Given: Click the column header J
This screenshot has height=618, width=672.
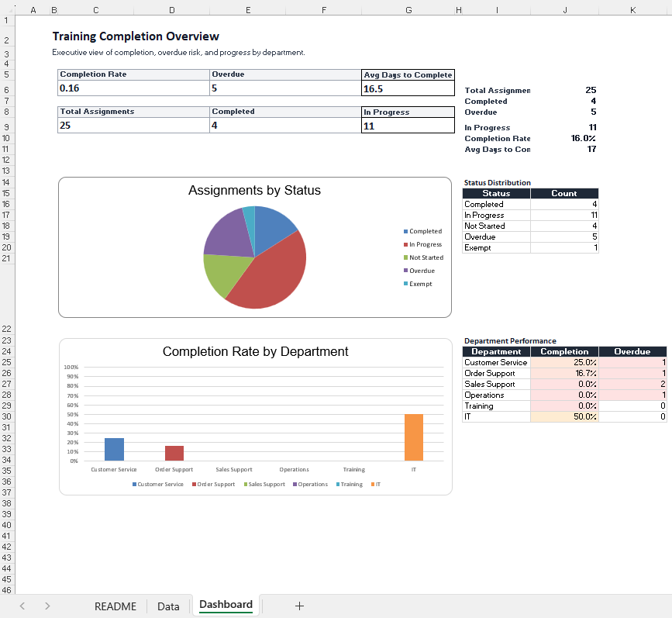Looking at the screenshot, I should [x=565, y=10].
